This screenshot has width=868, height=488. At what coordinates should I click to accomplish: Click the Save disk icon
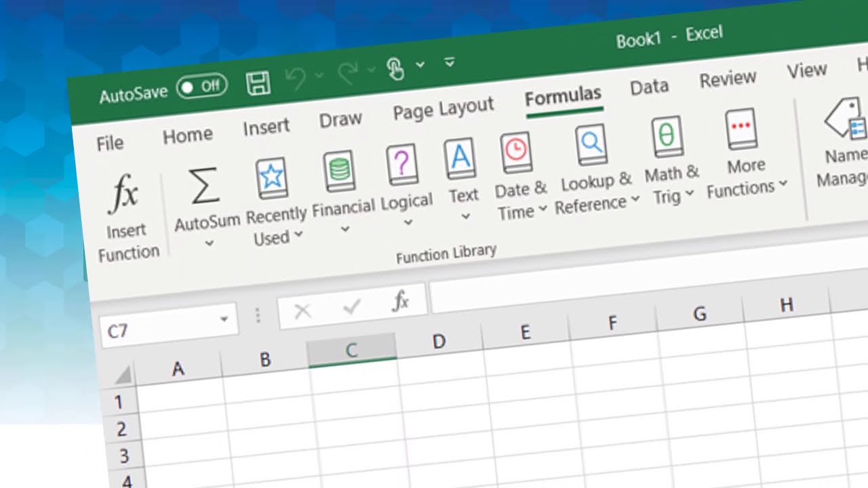pos(258,82)
